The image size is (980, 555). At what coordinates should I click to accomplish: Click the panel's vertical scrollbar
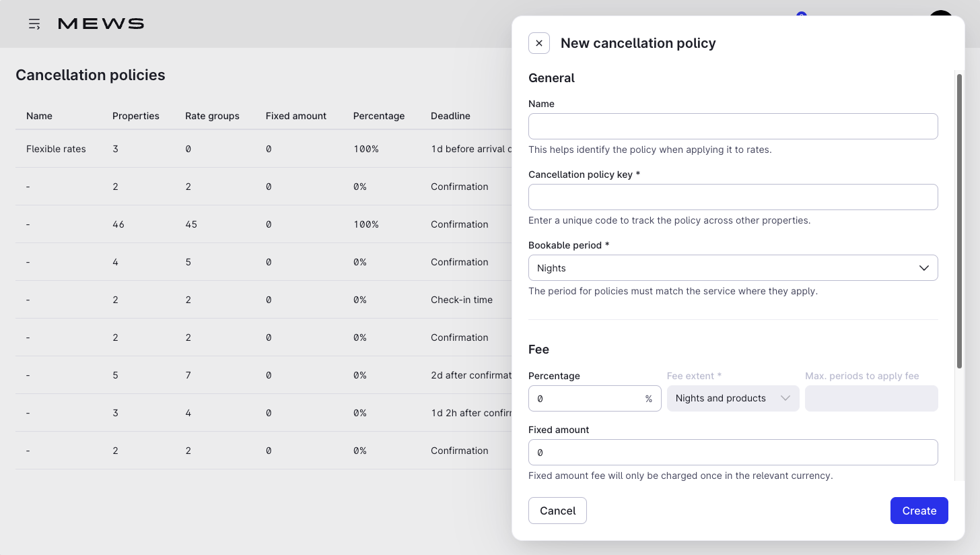pos(959,221)
